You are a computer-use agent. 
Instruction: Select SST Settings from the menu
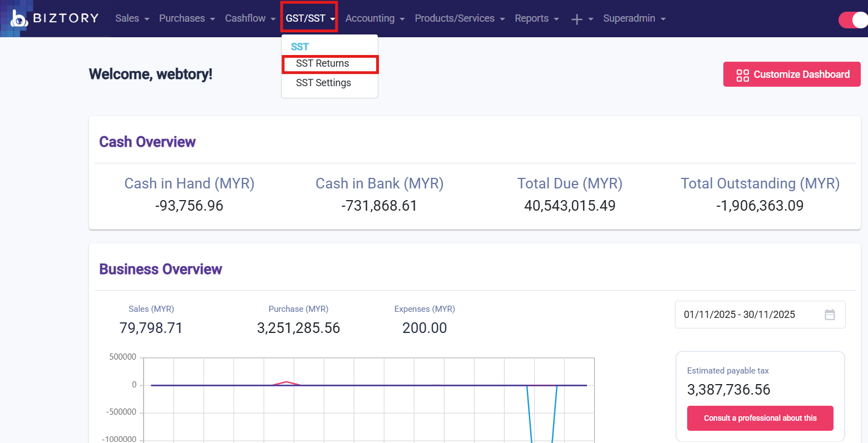click(x=323, y=83)
